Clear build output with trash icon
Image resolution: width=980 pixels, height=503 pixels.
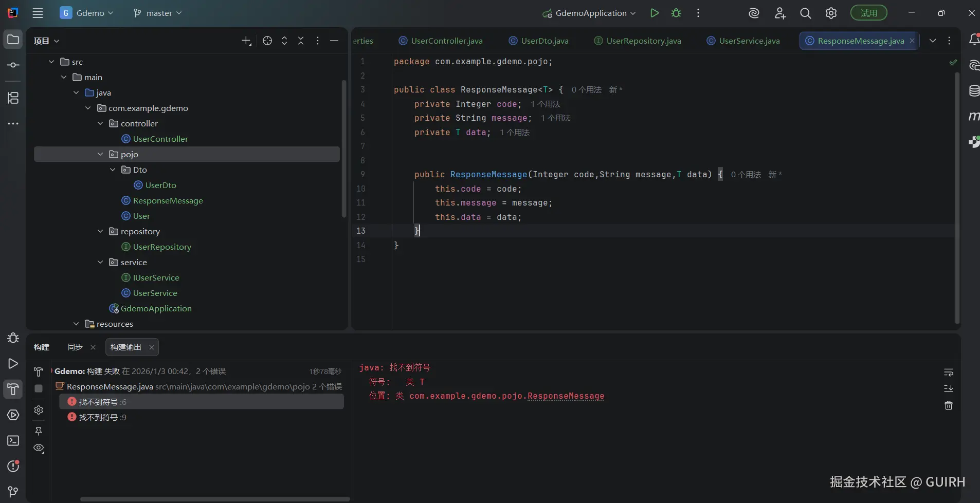tap(949, 406)
